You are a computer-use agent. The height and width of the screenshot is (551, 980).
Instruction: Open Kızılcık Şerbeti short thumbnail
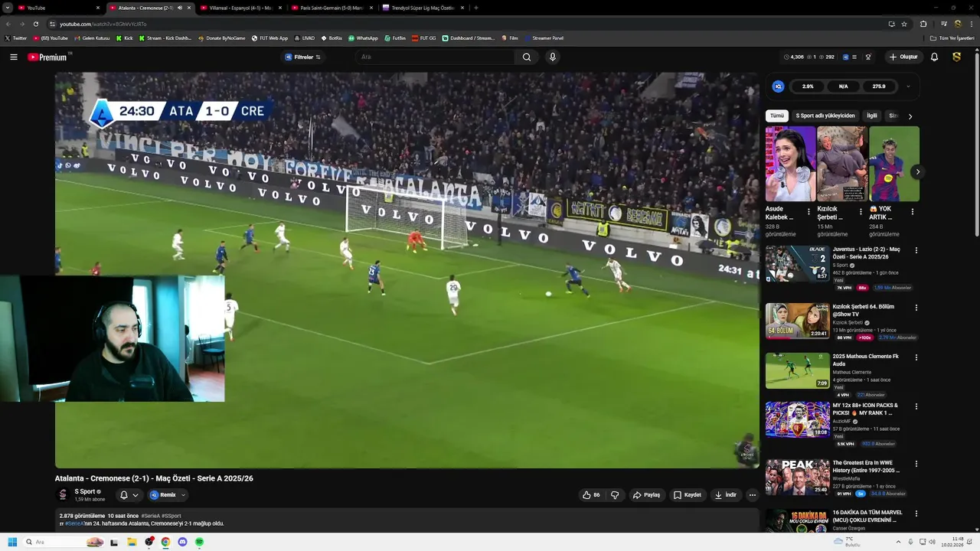coord(841,164)
